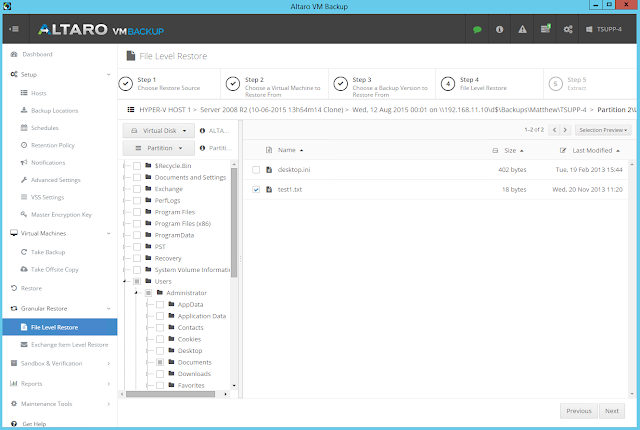This screenshot has width=640, height=430.
Task: Expand Sandbox & Verification section
Action: pos(109,363)
